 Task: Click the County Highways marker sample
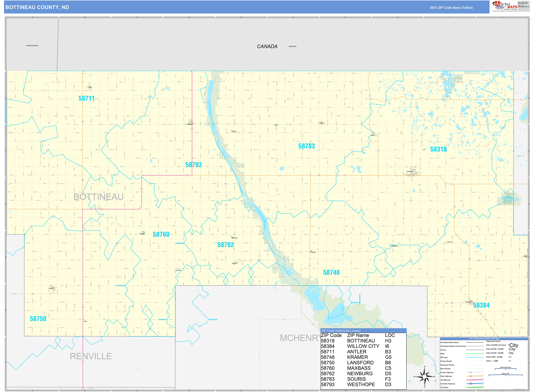pos(471,373)
